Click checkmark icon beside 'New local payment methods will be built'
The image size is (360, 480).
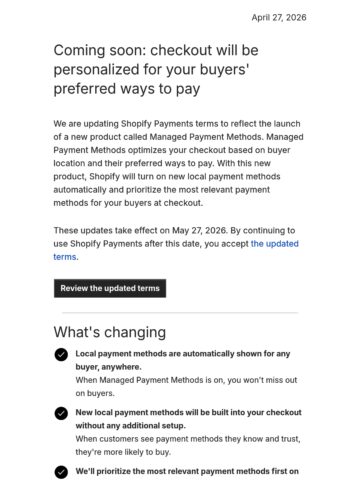[x=61, y=413]
